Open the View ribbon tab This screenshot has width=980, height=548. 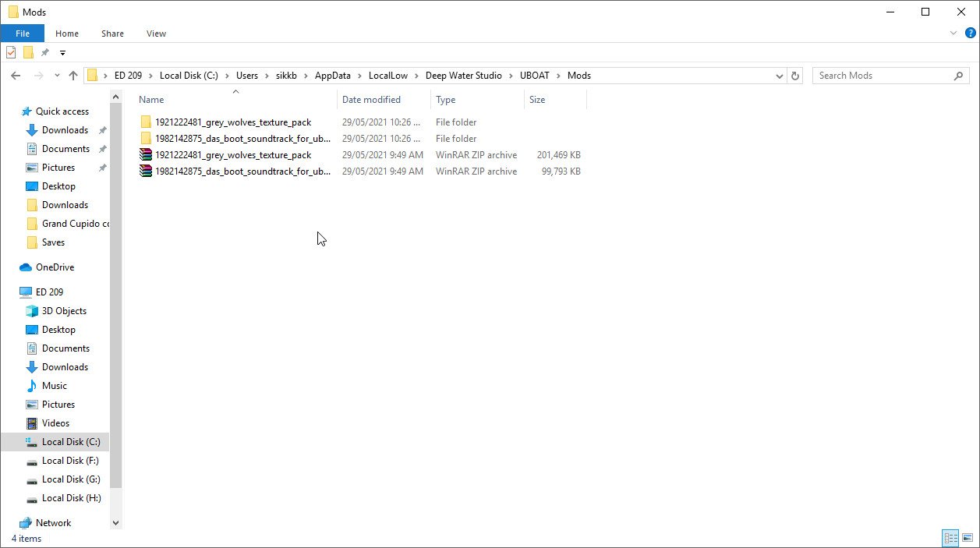point(156,34)
